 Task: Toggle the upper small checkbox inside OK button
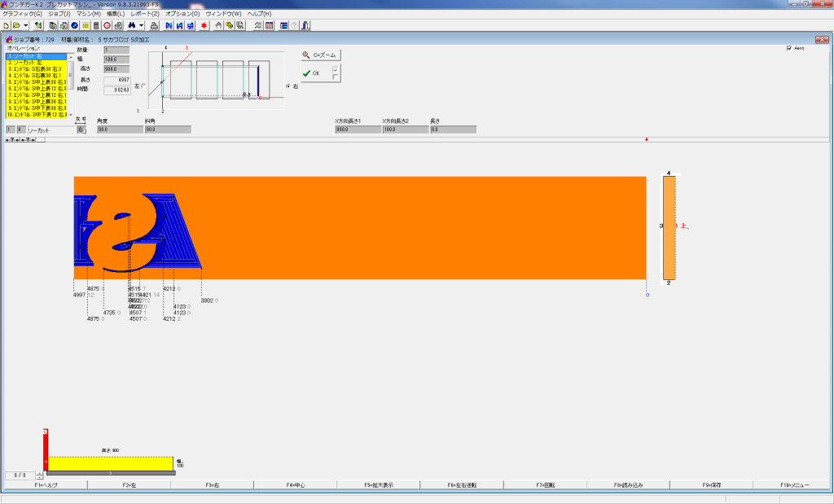click(335, 70)
